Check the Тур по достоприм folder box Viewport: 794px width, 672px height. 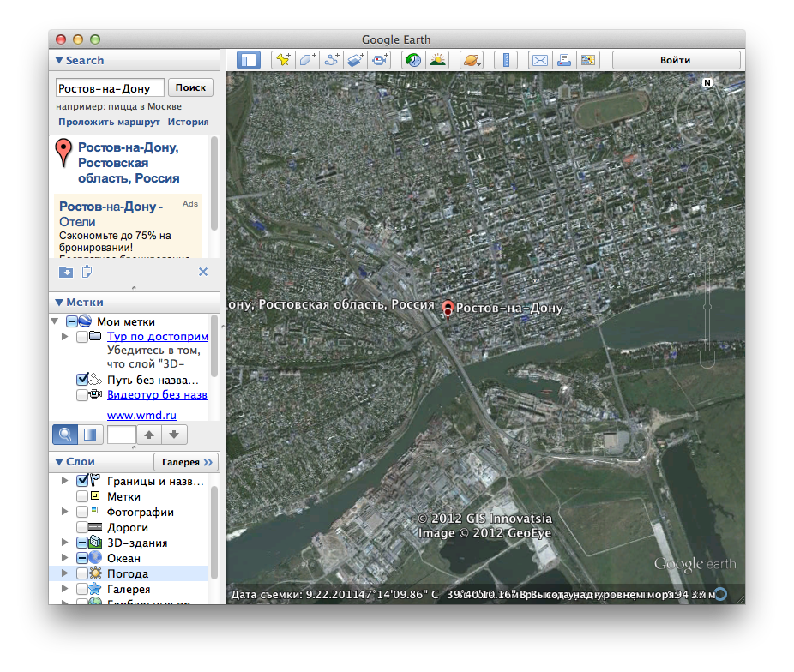point(82,337)
